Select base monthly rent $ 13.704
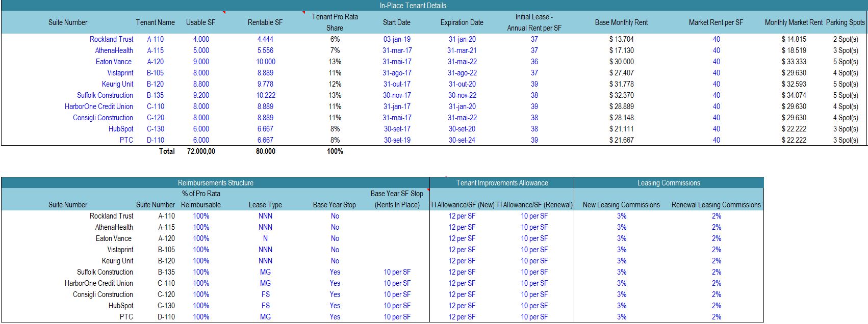 621,39
